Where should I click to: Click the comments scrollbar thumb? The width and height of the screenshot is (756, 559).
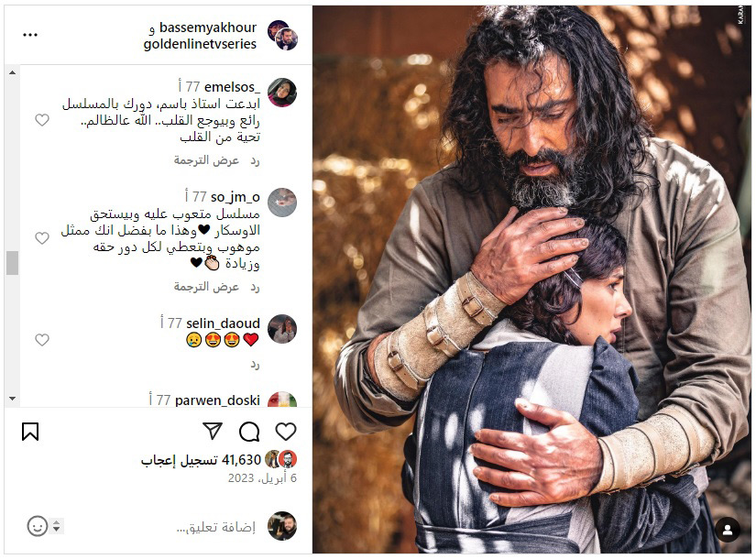click(13, 263)
